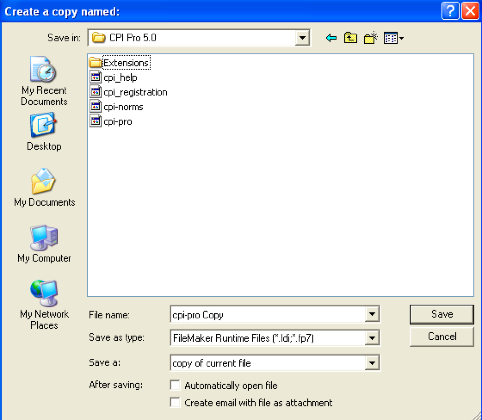Select the Extensions folder icon
This screenshot has height=420, width=482.
point(95,62)
